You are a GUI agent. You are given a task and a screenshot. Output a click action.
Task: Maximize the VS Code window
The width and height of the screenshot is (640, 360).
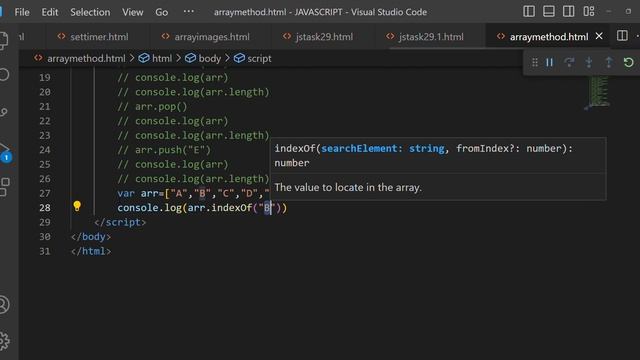[629, 11]
